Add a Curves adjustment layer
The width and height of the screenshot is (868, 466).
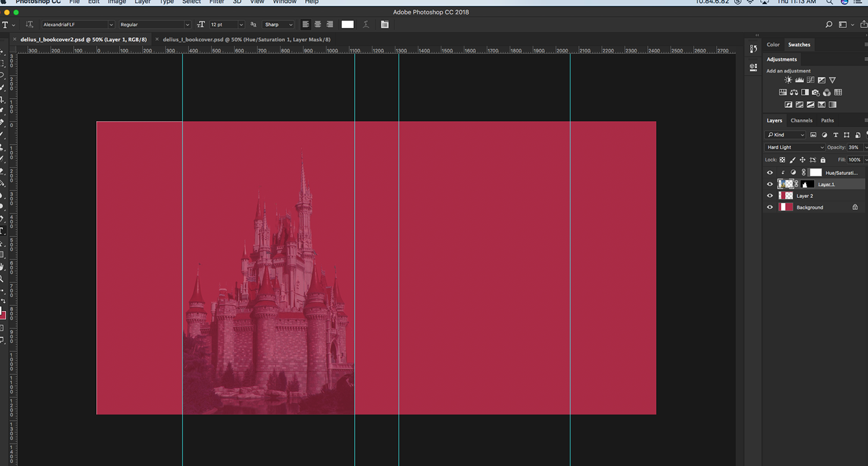810,80
